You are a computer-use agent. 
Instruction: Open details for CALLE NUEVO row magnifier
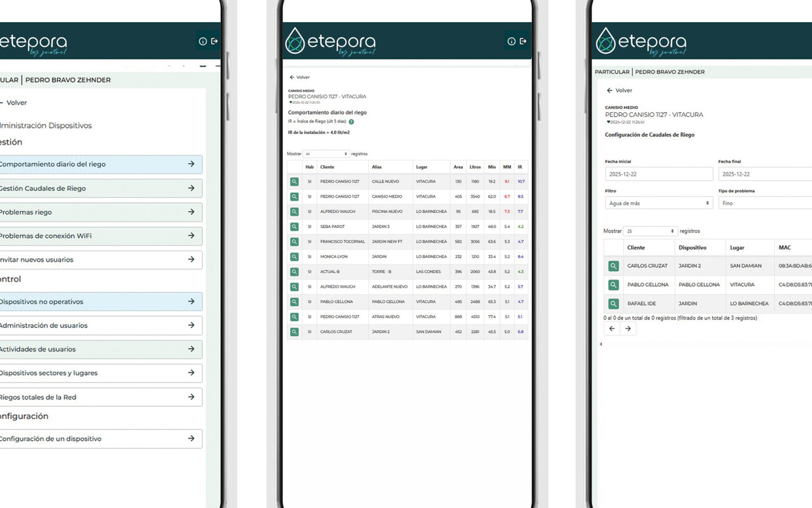(294, 182)
